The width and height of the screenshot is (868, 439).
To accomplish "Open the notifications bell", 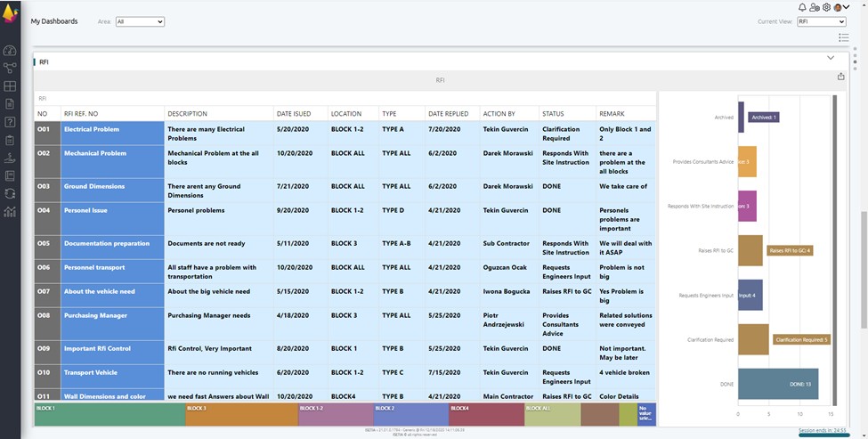I will point(802,7).
